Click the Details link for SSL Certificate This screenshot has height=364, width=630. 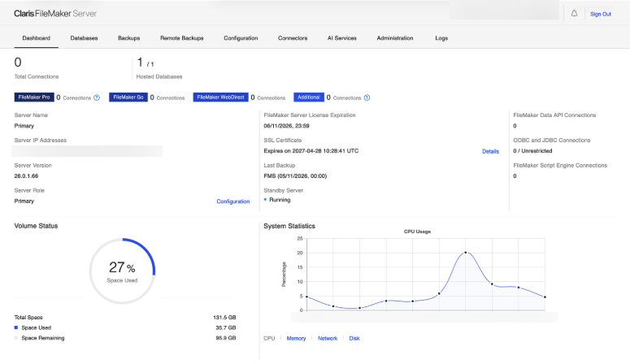490,151
